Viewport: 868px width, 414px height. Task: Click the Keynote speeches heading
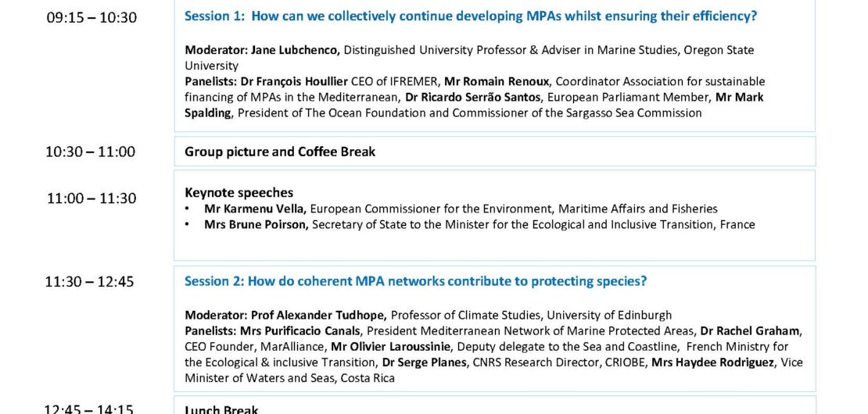(239, 192)
